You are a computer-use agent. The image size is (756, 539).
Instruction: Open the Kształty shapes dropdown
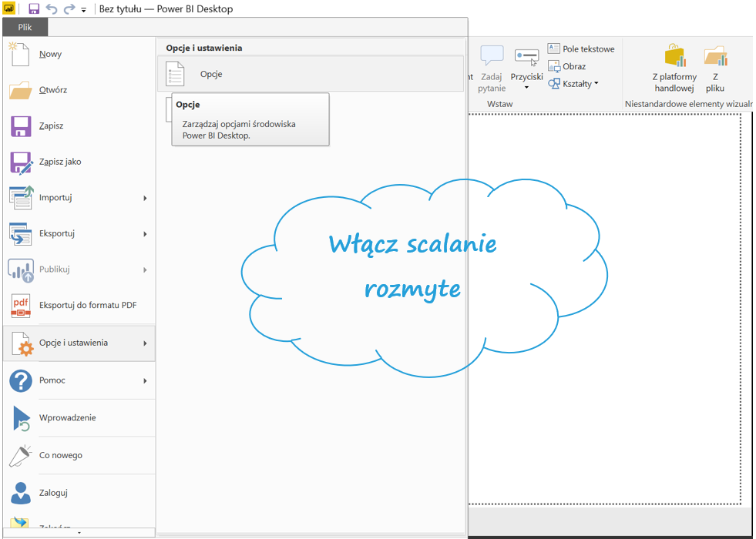point(576,84)
